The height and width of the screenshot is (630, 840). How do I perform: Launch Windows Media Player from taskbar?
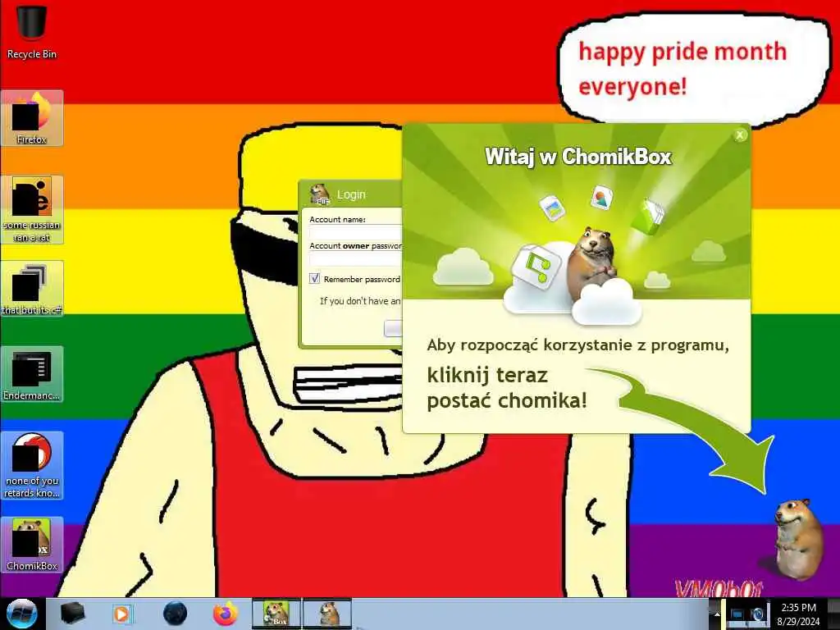[122, 614]
